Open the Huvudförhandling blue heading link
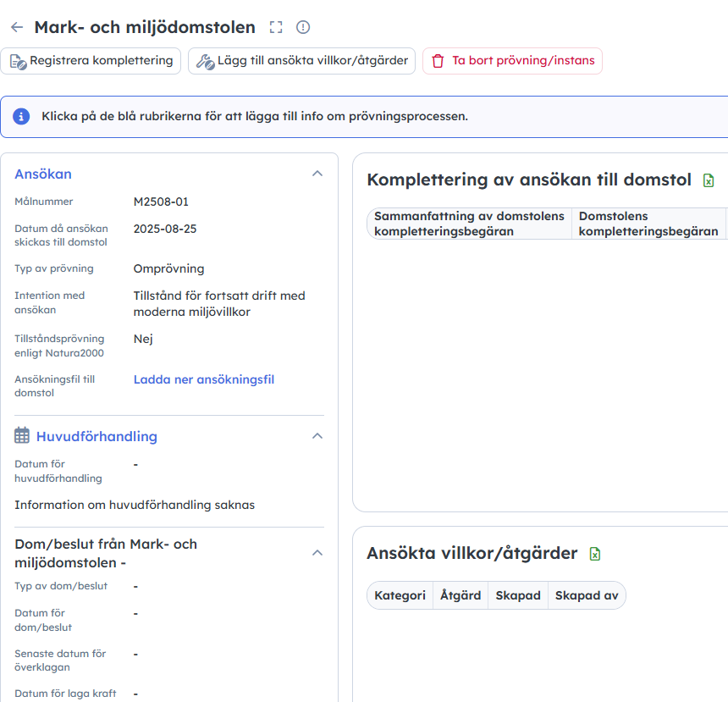 [x=97, y=436]
